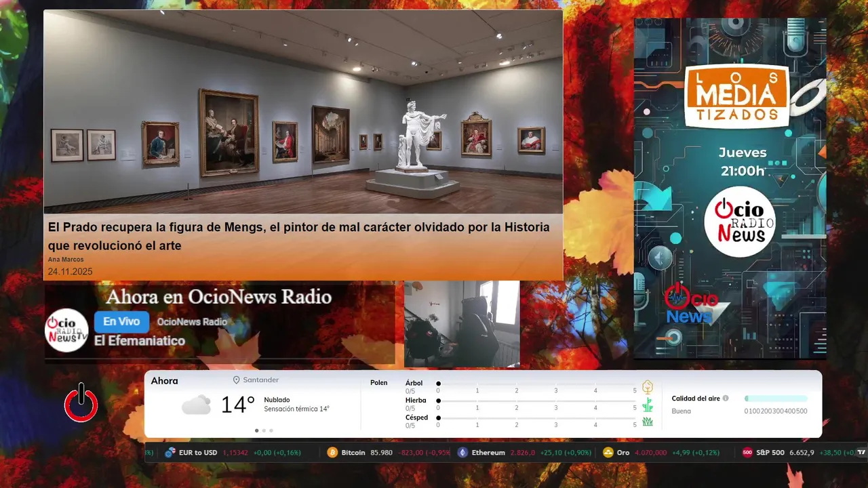Click the Nublado condition text
The height and width of the screenshot is (488, 868).
pos(277,400)
